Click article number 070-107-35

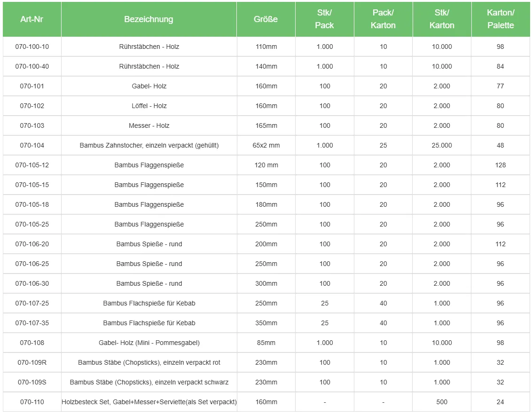(32, 323)
